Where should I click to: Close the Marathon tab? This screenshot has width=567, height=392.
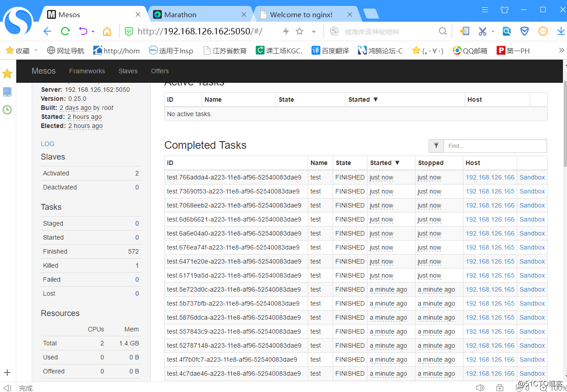244,14
